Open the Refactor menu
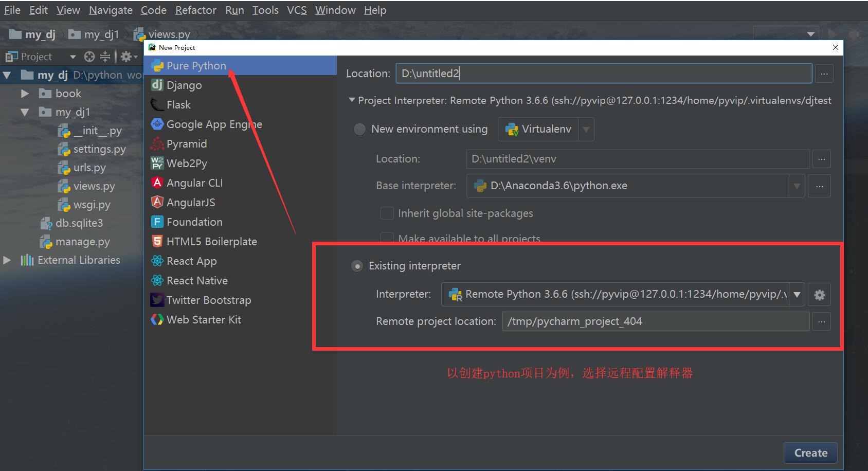This screenshot has width=868, height=471. (x=196, y=10)
